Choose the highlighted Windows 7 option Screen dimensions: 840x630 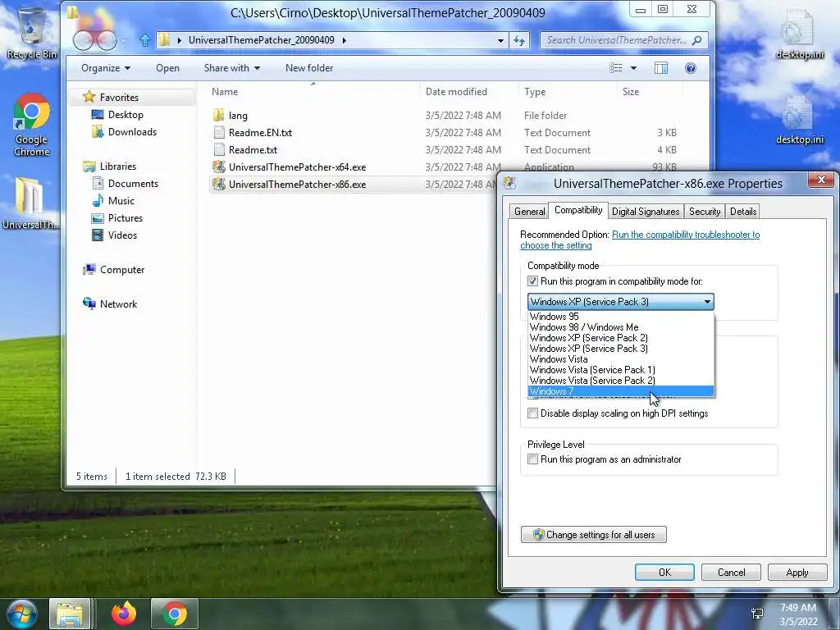coord(621,391)
